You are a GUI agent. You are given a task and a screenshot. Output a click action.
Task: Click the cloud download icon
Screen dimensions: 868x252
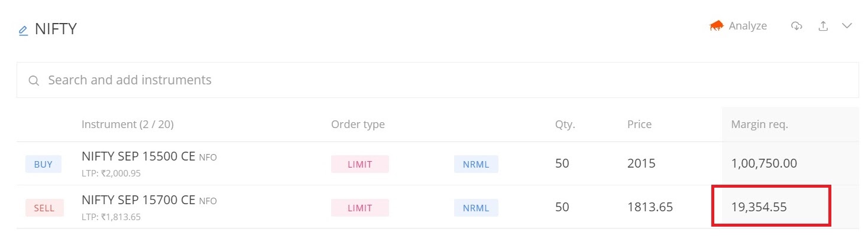pos(796,26)
